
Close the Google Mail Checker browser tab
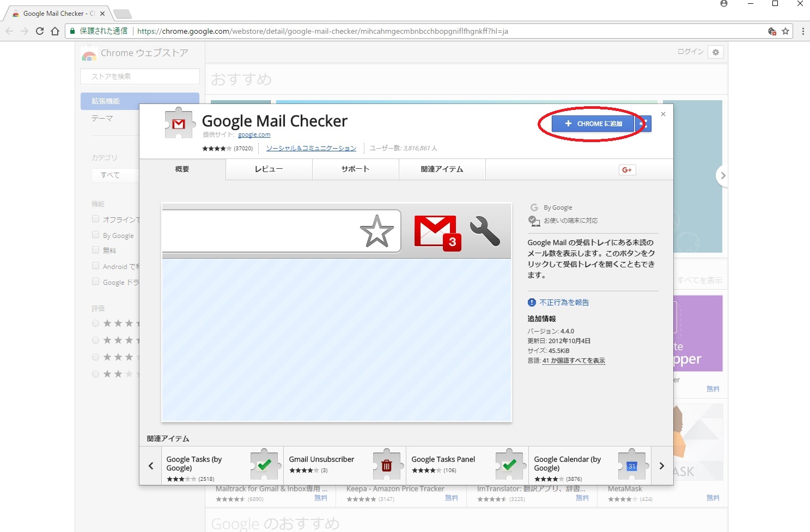pyautogui.click(x=102, y=14)
